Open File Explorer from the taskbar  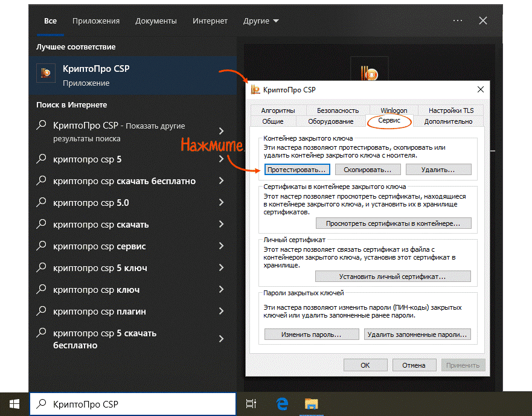coord(311,404)
